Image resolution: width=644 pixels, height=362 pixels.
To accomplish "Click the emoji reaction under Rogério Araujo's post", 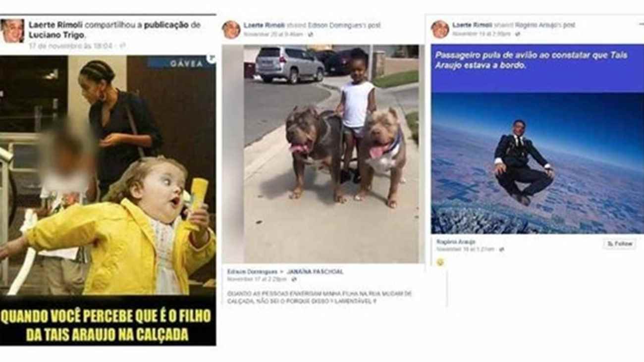I will 440,262.
